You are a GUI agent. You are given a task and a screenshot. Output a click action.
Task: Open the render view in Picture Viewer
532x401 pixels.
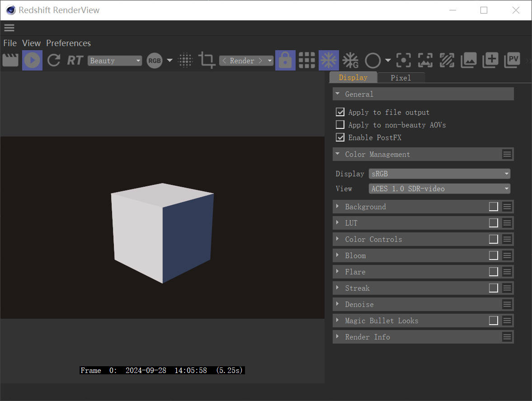[x=511, y=60]
